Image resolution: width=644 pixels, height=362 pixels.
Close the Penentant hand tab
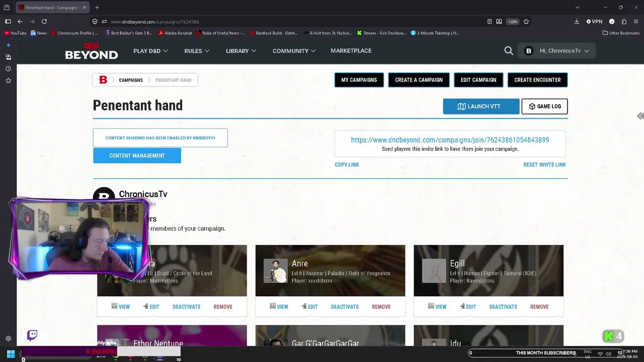pyautogui.click(x=84, y=8)
